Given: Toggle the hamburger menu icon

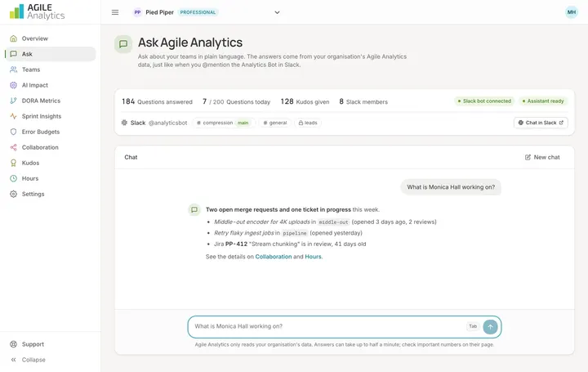Looking at the screenshot, I should click(x=115, y=12).
